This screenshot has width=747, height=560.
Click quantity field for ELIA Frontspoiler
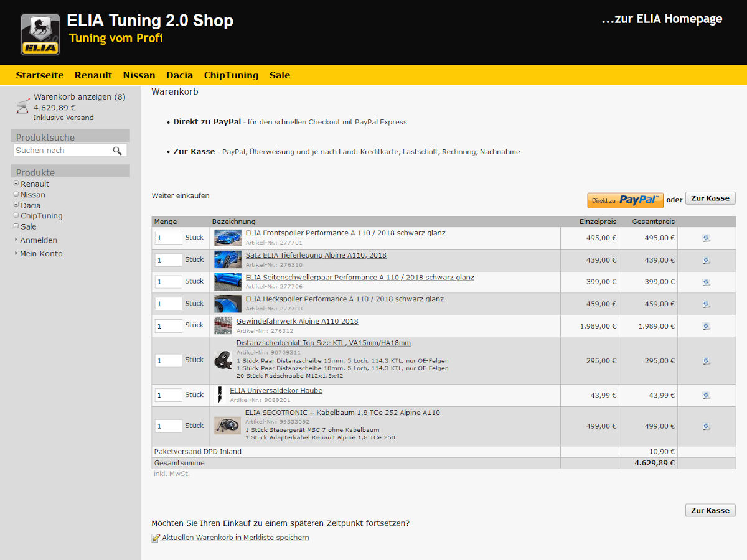169,238
